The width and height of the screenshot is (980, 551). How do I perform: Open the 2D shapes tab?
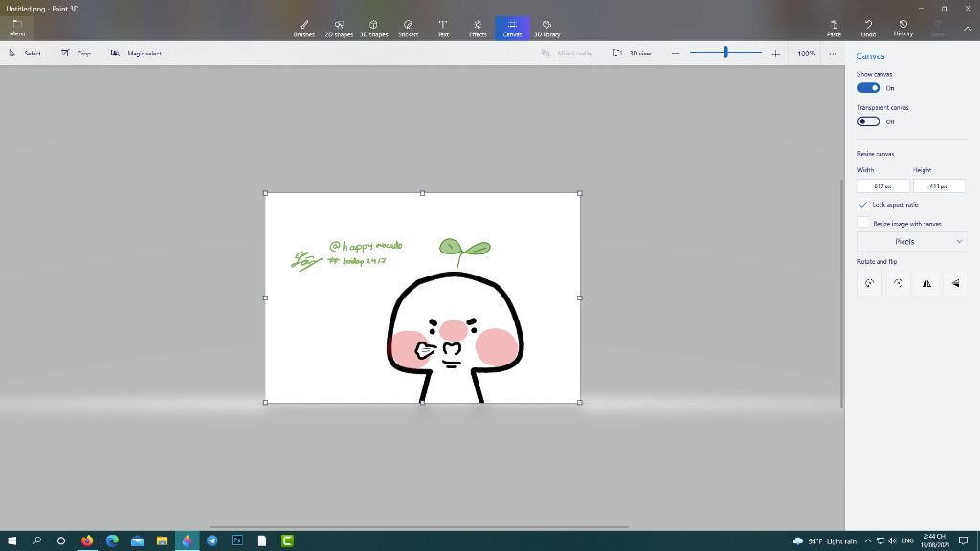(x=339, y=29)
